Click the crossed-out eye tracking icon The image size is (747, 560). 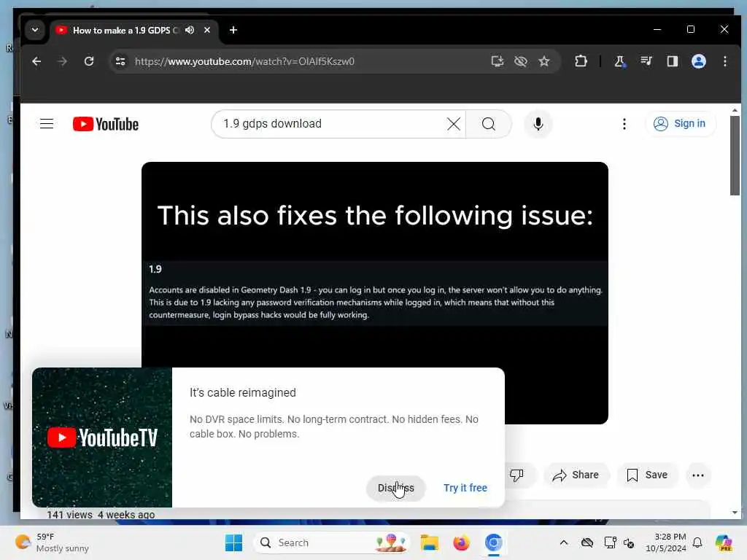click(520, 61)
